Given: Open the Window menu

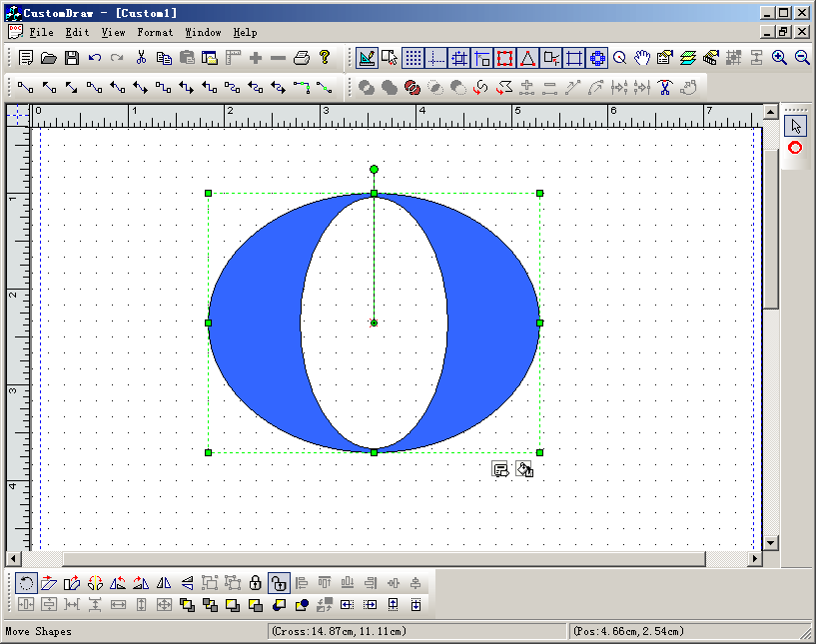Looking at the screenshot, I should click(203, 32).
